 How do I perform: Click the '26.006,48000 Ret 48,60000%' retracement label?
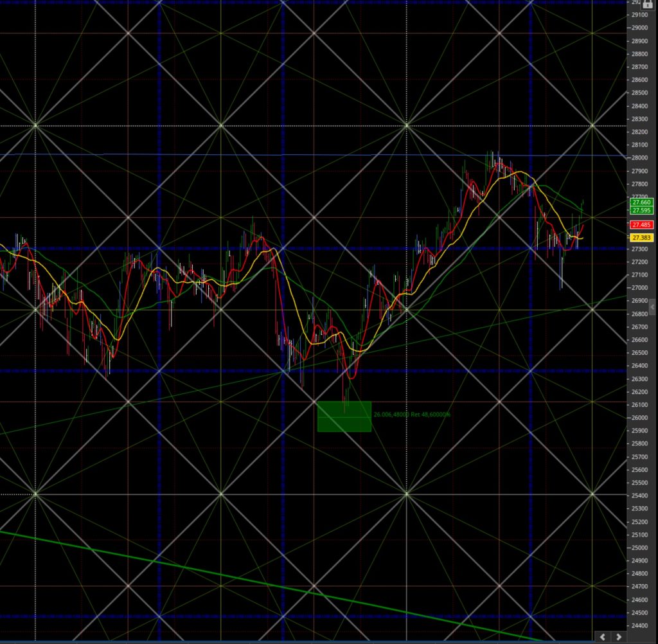[x=412, y=415]
